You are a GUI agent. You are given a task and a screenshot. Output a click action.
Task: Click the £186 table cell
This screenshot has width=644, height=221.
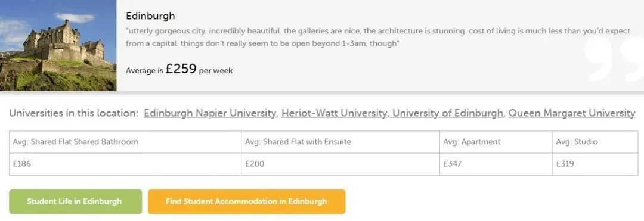125,164
